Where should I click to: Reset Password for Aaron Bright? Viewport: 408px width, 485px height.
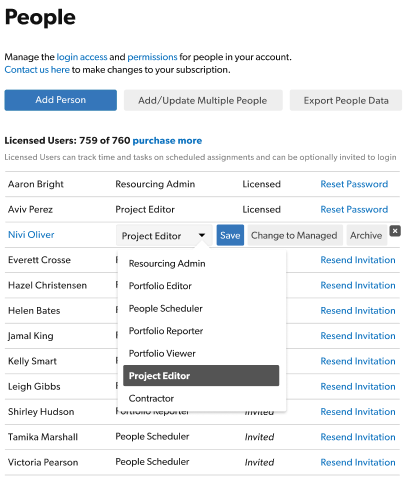(354, 184)
